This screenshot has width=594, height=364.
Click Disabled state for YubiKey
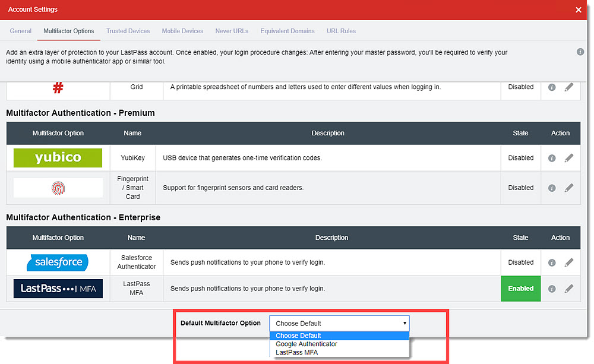point(520,158)
